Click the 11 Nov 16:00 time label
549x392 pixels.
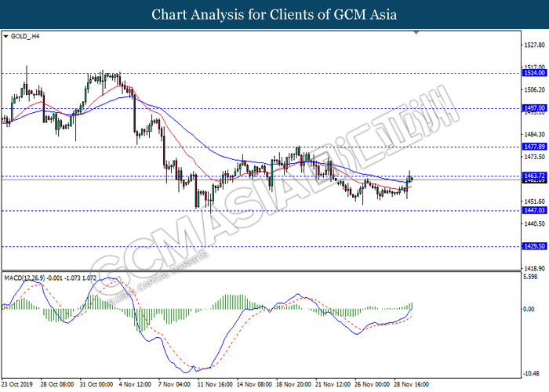[215, 384]
